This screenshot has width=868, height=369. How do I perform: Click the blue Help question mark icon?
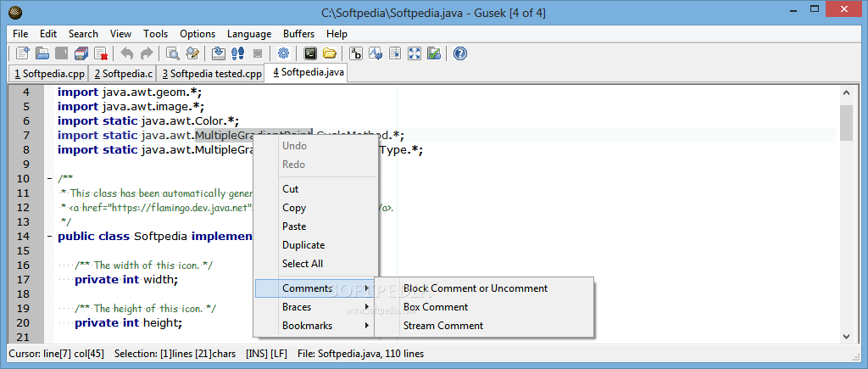pos(460,53)
